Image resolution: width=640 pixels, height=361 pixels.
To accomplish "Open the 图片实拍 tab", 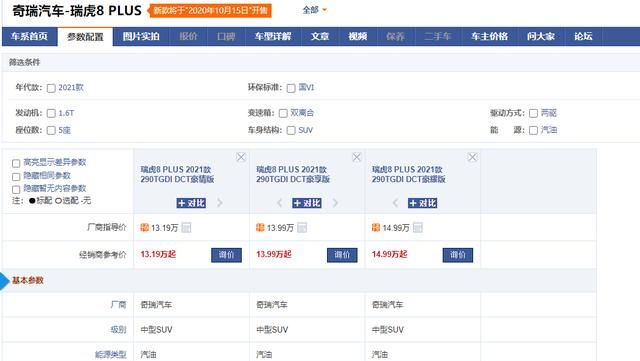I will pyautogui.click(x=141, y=36).
